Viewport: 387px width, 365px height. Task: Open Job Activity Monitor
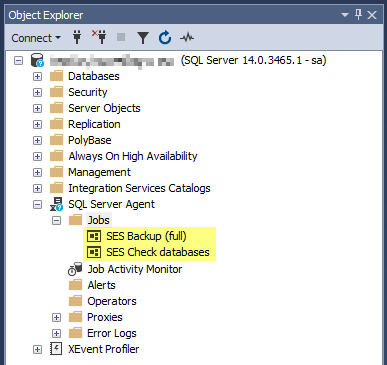click(x=135, y=269)
